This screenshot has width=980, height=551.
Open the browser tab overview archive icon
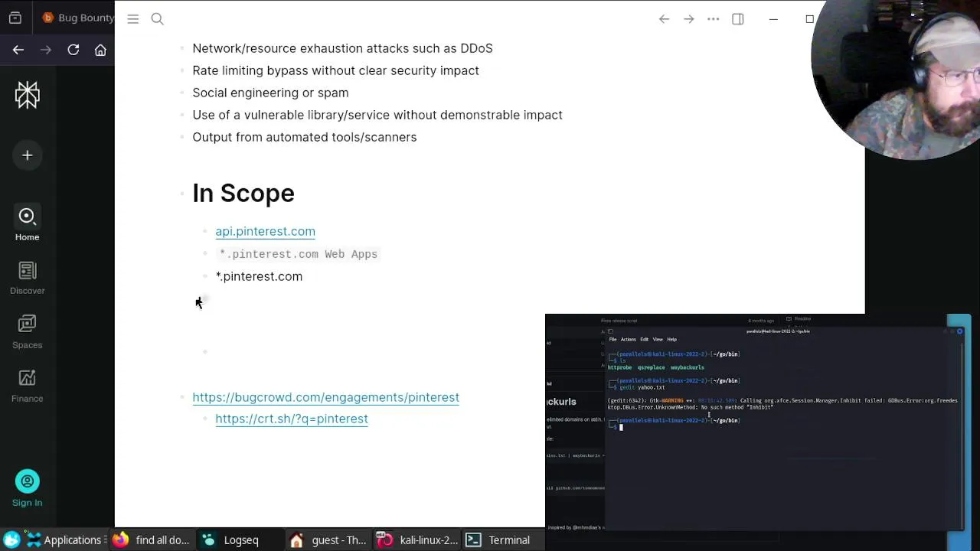(15, 18)
